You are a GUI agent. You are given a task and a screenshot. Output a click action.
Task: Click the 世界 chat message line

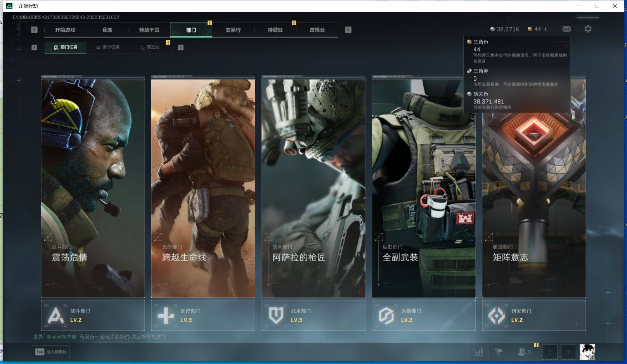point(99,337)
